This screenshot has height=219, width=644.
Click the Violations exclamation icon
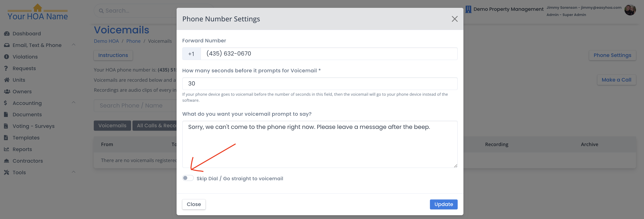click(x=7, y=57)
